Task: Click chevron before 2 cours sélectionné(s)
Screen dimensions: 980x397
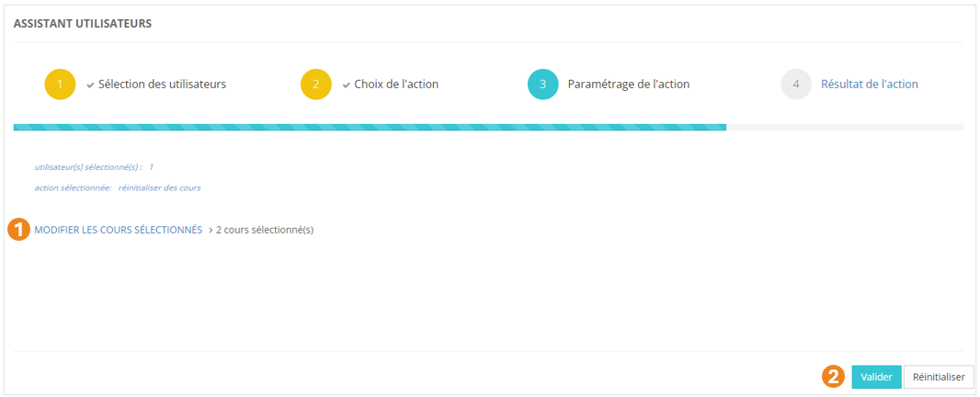Action: (211, 230)
